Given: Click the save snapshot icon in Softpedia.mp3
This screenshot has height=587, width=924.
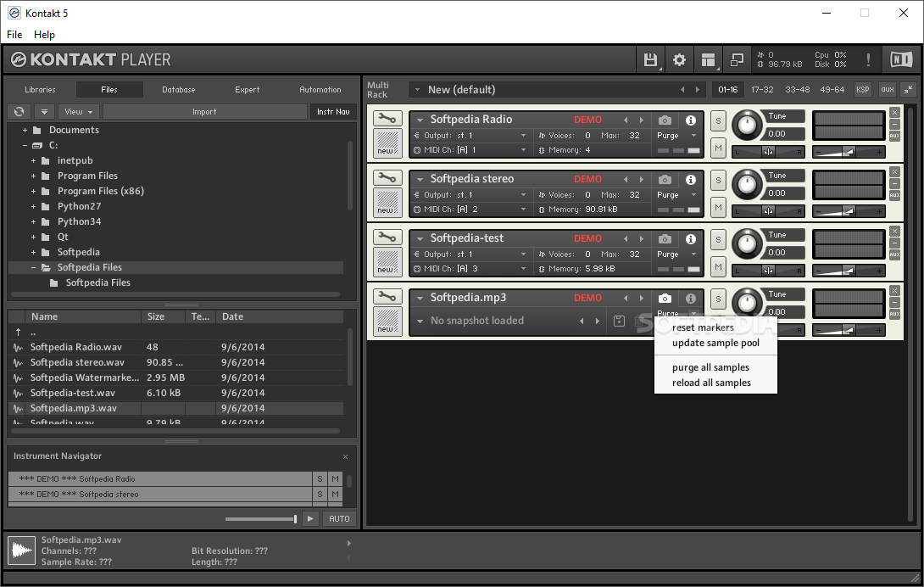Looking at the screenshot, I should tap(619, 321).
